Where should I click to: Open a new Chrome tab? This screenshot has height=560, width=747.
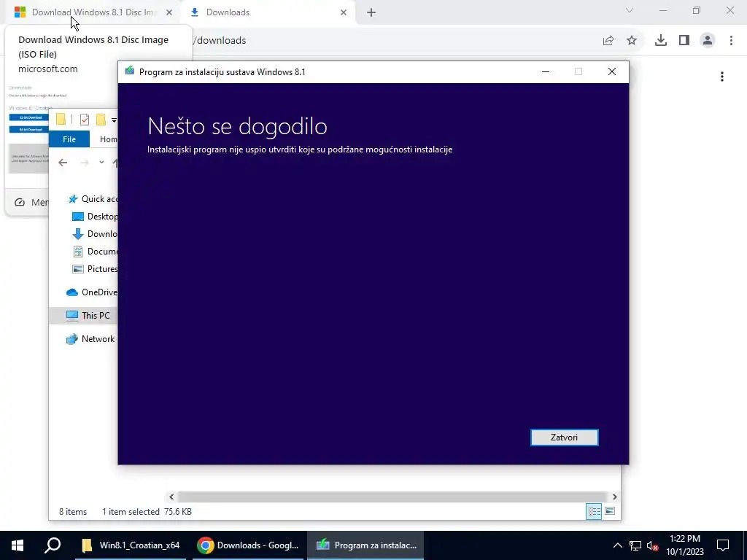coord(371,12)
